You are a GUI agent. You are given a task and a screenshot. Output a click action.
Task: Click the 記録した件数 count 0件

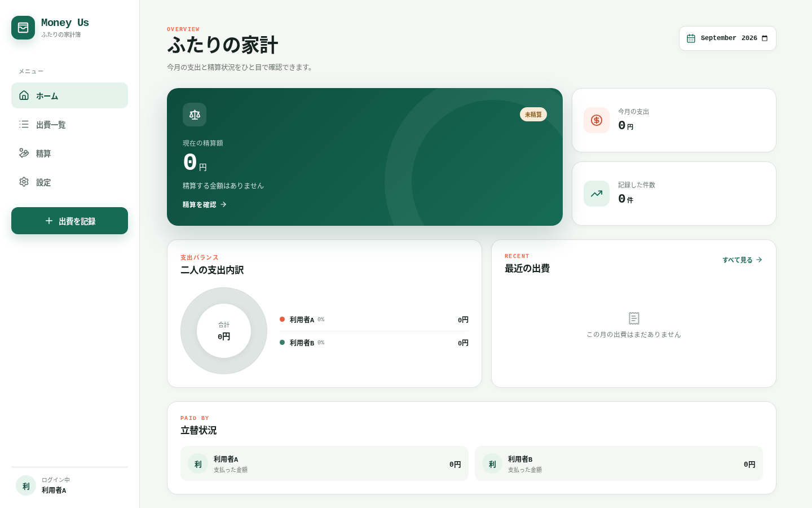click(626, 199)
